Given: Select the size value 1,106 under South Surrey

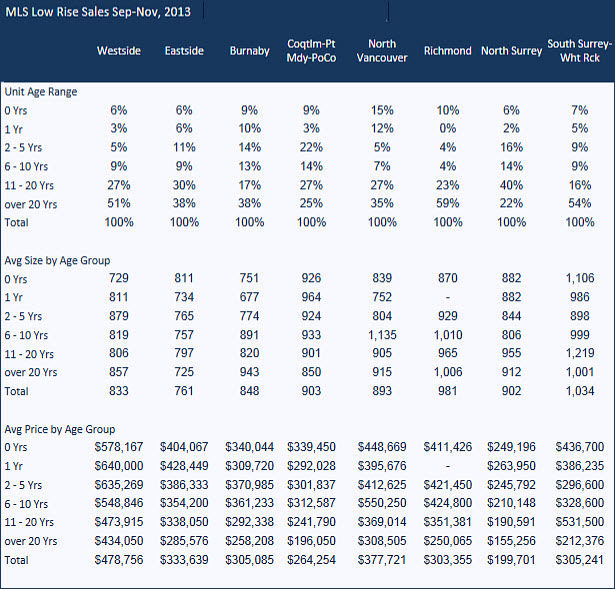Looking at the screenshot, I should (580, 278).
